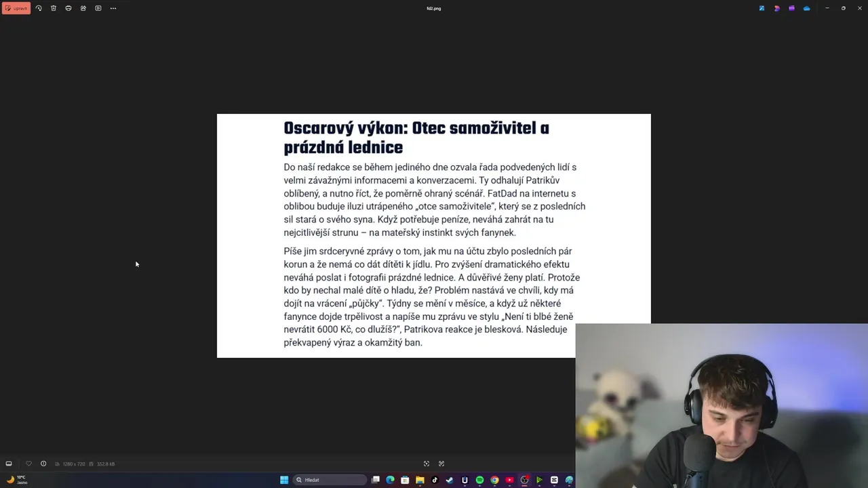Click the article image in viewer
The height and width of the screenshot is (488, 868).
pyautogui.click(x=434, y=235)
